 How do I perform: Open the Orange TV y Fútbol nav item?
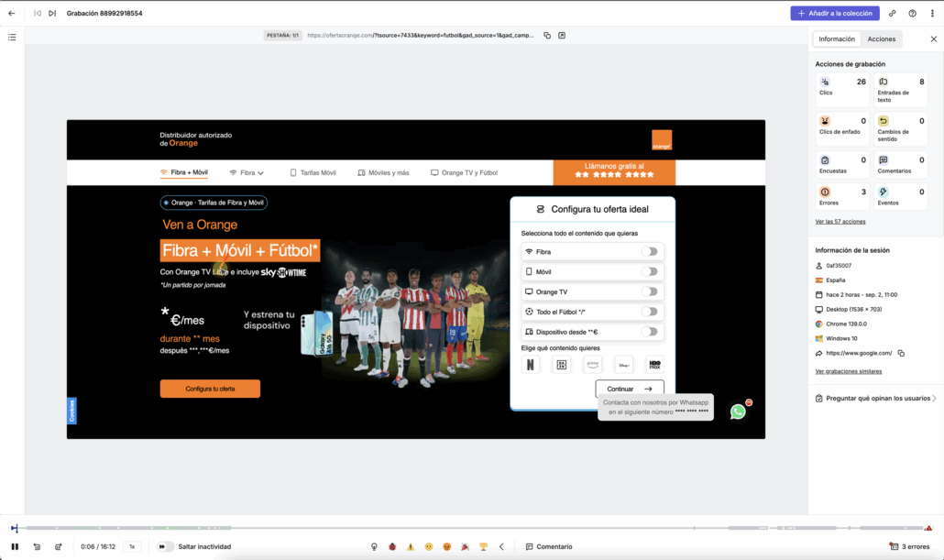tap(464, 173)
